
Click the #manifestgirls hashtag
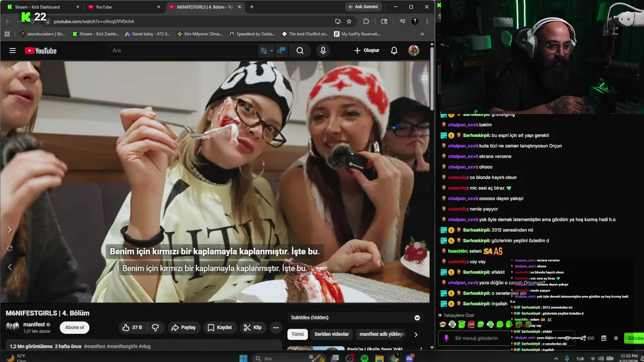click(x=122, y=346)
